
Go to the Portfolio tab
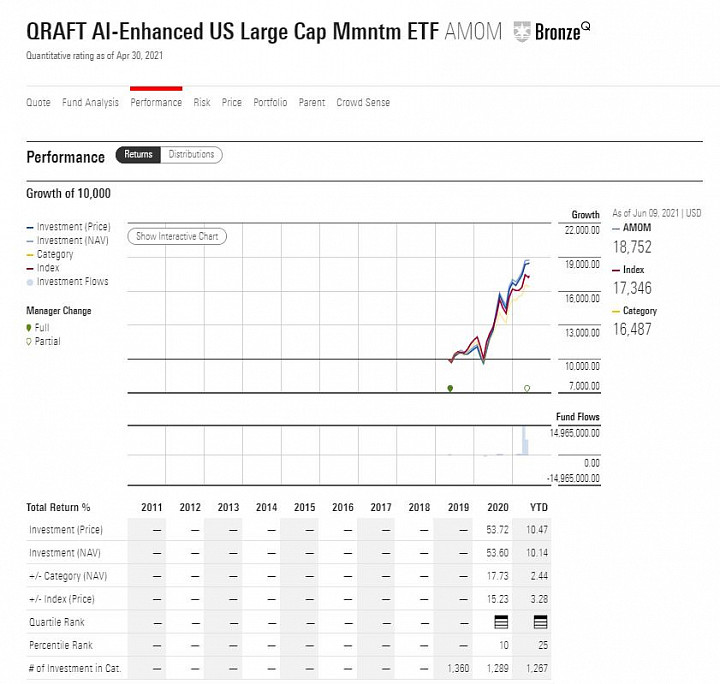pos(270,102)
